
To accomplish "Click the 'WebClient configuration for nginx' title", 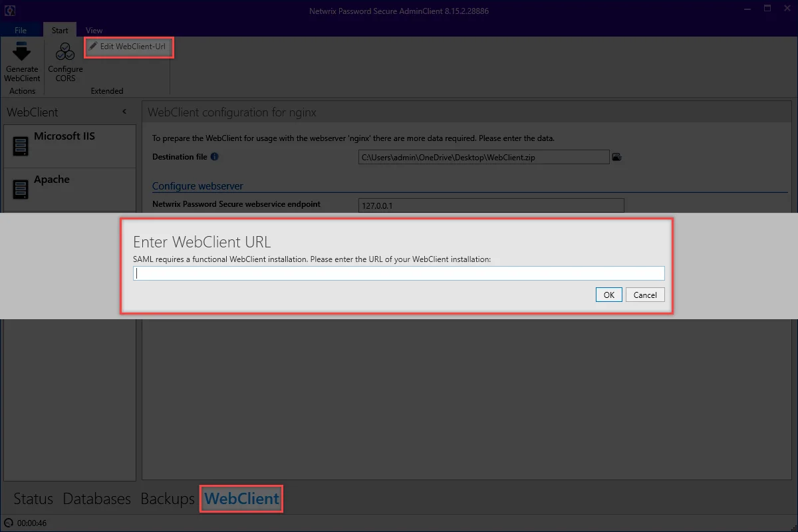I will coord(232,112).
